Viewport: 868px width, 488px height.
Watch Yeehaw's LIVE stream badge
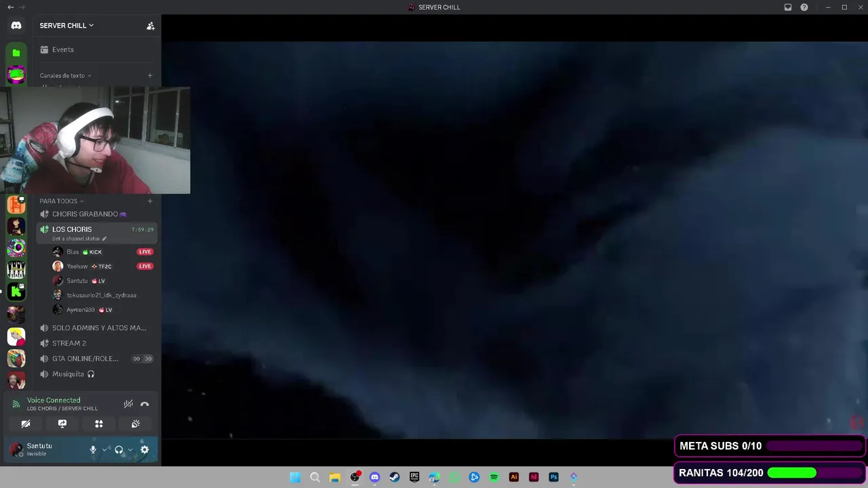[144, 266]
